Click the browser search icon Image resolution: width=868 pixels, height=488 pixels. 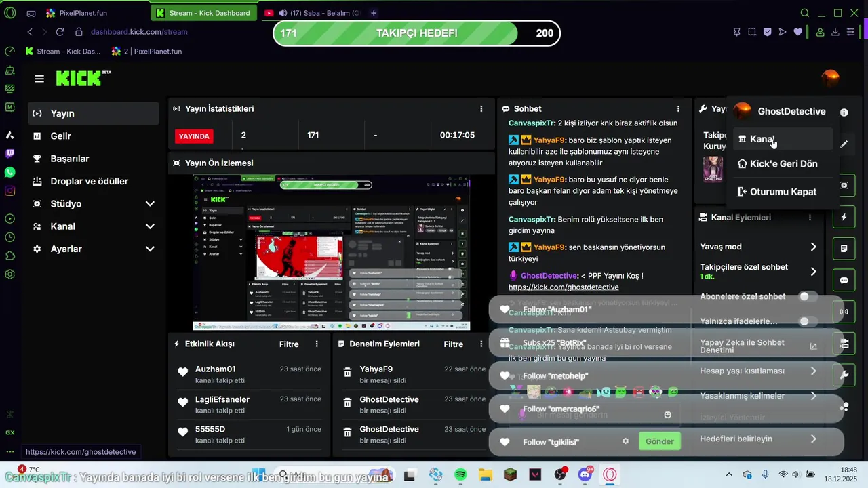pyautogui.click(x=805, y=13)
